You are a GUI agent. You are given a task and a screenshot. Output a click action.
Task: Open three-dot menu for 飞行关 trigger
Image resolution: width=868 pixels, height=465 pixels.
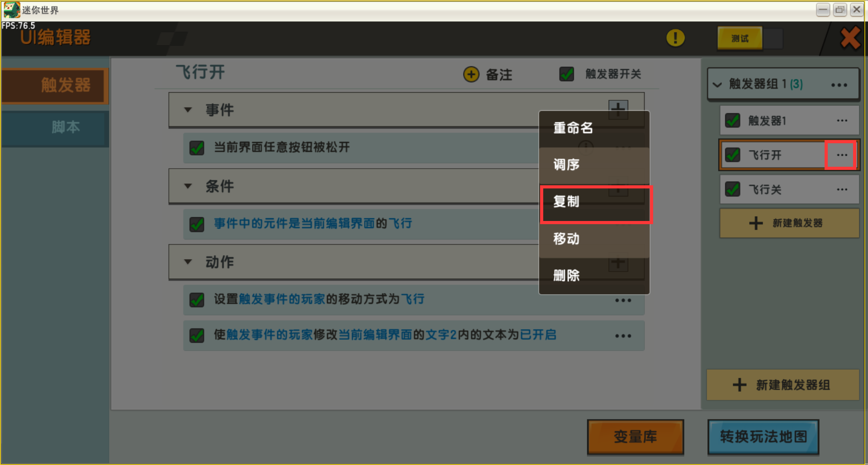point(842,189)
